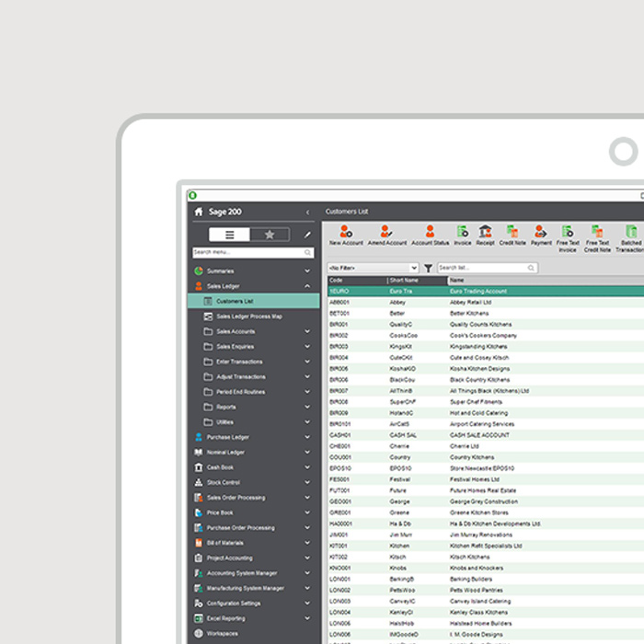Screen dimensions: 644x644
Task: Click the Project Accounting icon
Action: tap(199, 558)
